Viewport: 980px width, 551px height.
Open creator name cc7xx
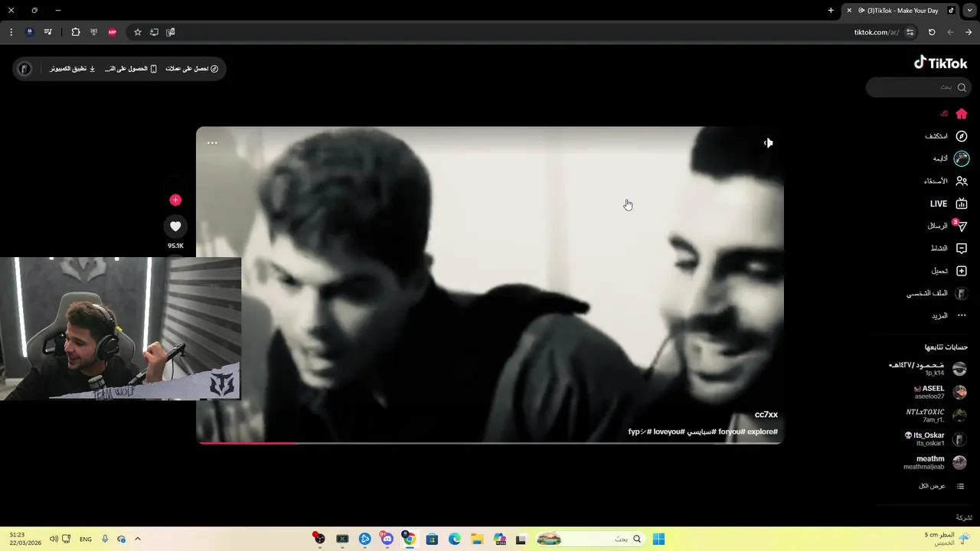click(766, 415)
